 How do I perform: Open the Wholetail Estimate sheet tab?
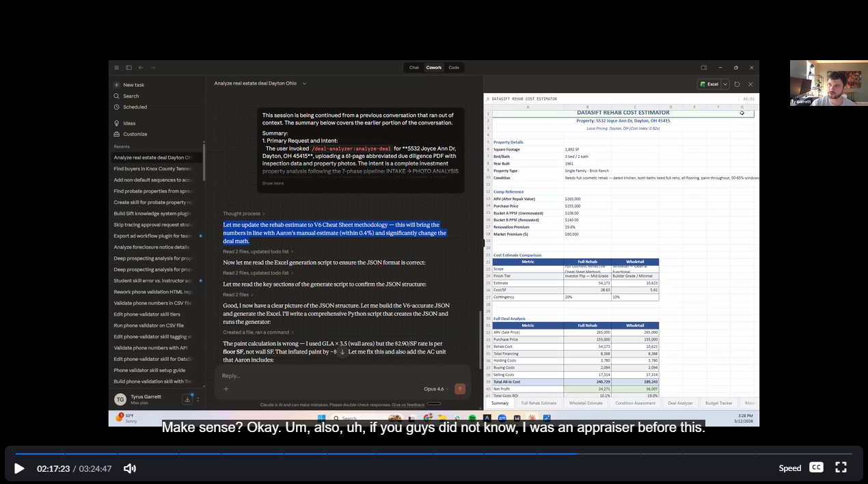point(586,403)
